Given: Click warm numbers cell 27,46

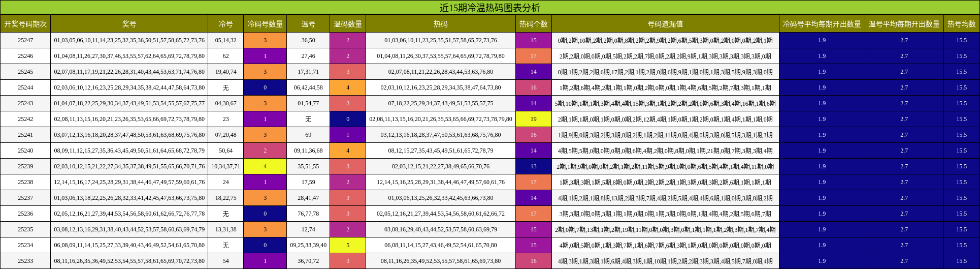Looking at the screenshot, I should 308,56.
